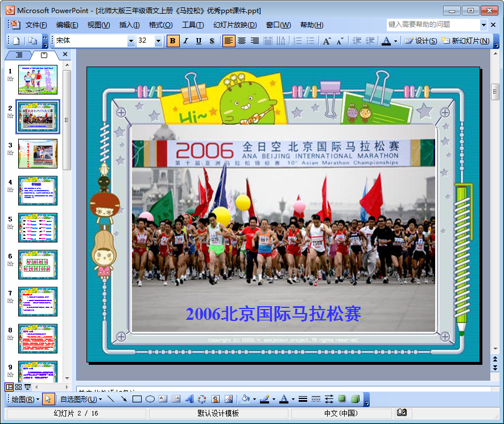Select the Oval drawing tool
This screenshot has height=424, width=504.
point(150,399)
